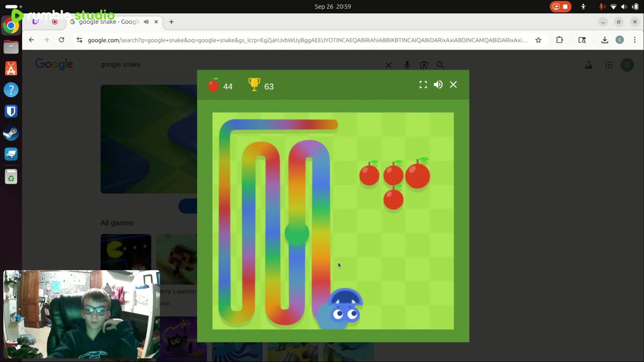The image size is (644, 362).
Task: Open Google account avatar
Action: [x=627, y=65]
